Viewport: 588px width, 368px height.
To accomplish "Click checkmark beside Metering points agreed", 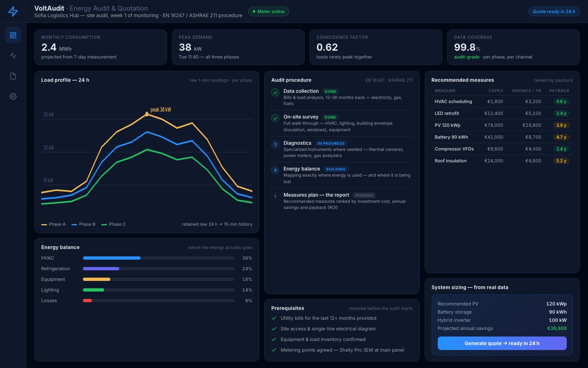I will (x=274, y=350).
